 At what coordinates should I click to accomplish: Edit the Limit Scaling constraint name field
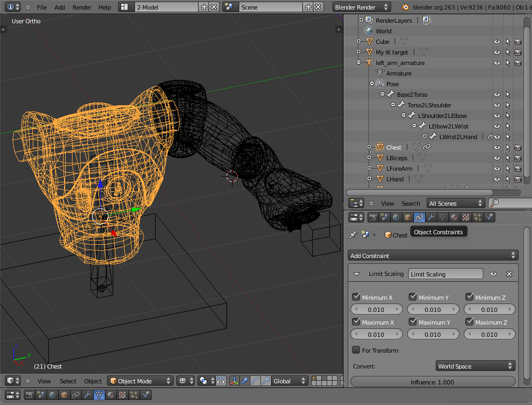click(446, 274)
